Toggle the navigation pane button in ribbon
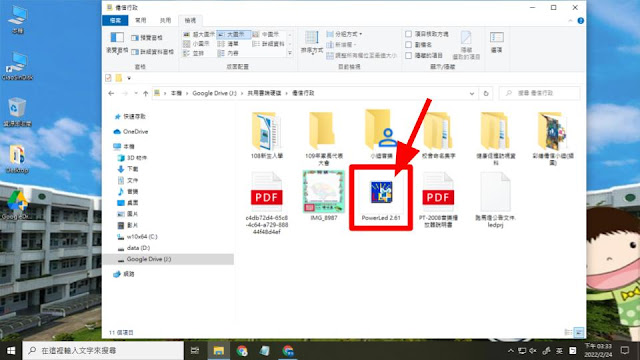Viewport: 640px width, 360px height. [x=117, y=42]
